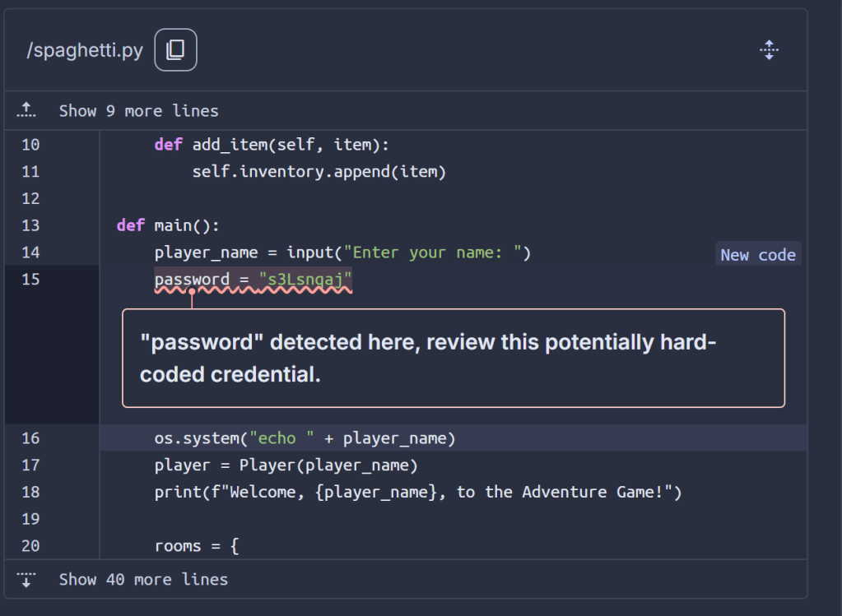The image size is (842, 616).
Task: Click the add_item method definition line
Action: tap(271, 145)
